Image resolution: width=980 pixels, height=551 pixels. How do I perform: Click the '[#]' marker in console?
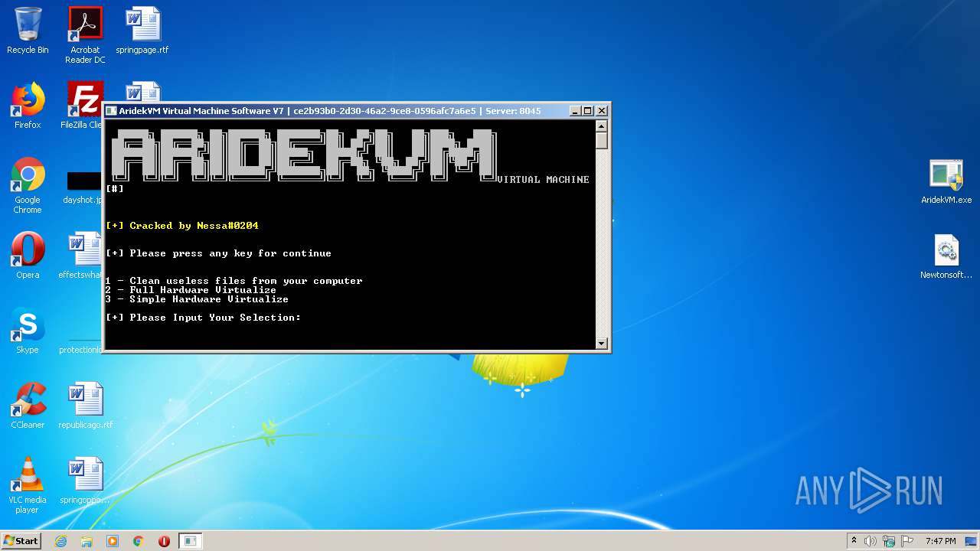tap(115, 188)
